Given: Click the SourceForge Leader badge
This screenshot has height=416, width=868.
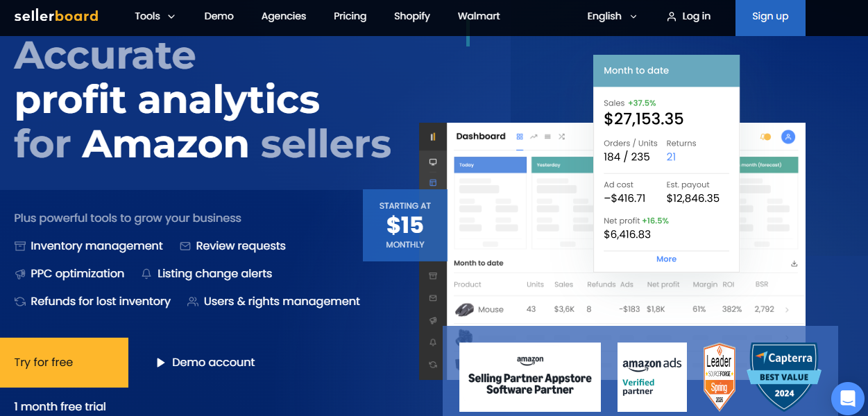Looking at the screenshot, I should click(x=719, y=376).
